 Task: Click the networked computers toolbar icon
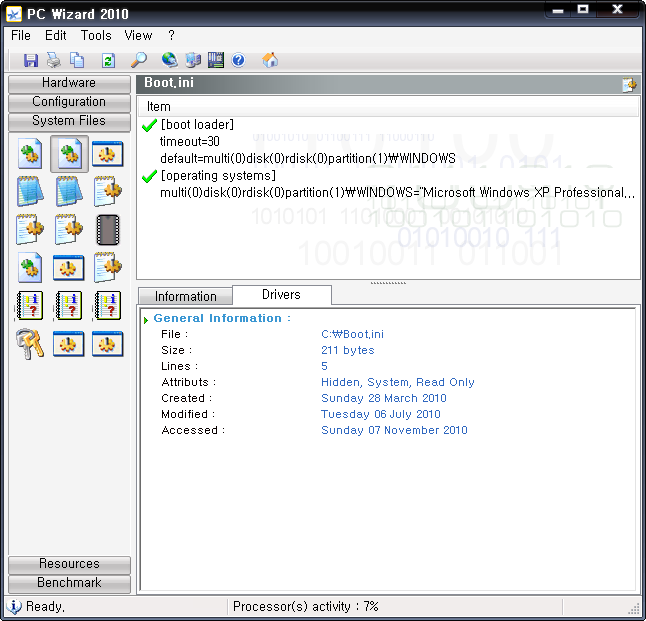point(193,61)
